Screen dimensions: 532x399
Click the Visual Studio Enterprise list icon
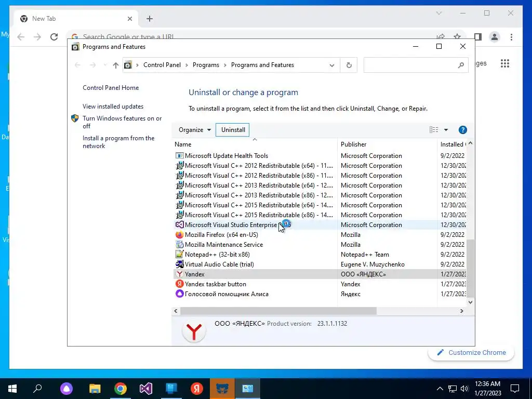pos(179,225)
